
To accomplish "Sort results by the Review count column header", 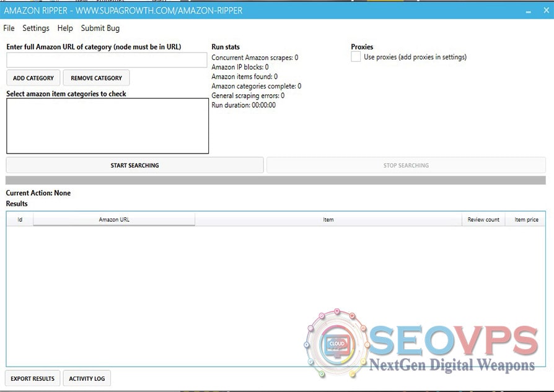I will click(483, 220).
